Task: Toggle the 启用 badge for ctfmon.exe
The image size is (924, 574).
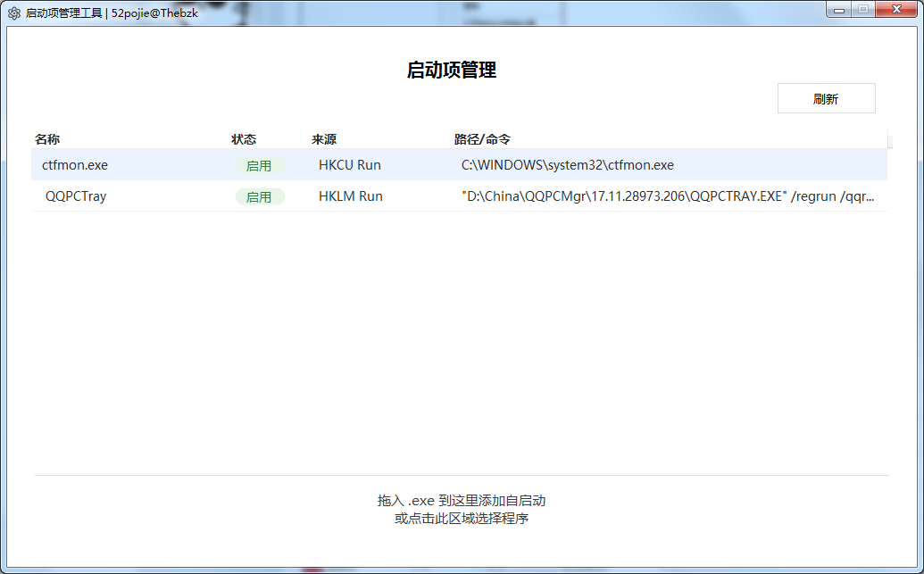Action: click(259, 166)
